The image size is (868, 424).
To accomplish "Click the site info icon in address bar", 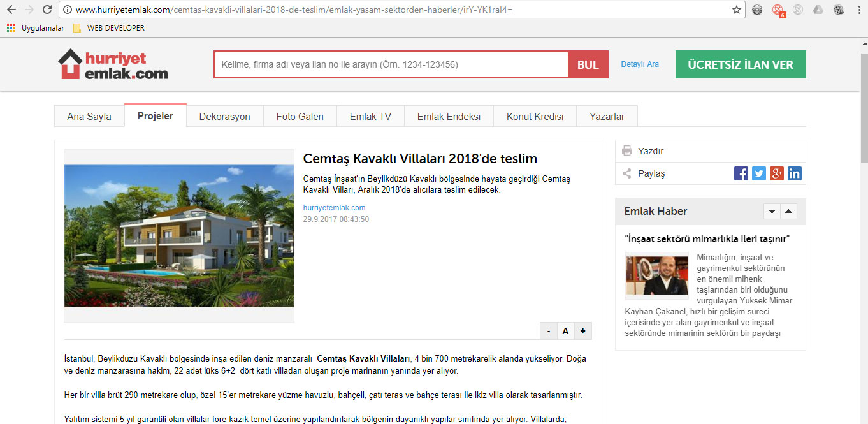I will click(x=66, y=10).
